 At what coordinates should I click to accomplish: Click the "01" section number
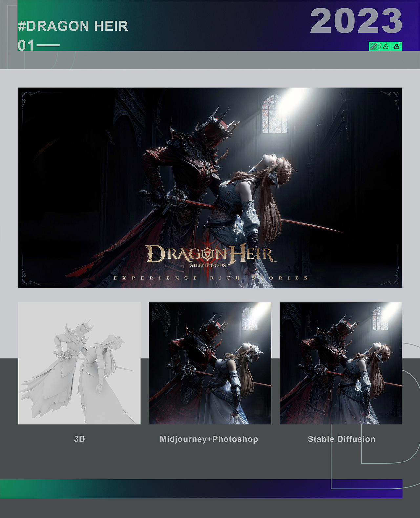pyautogui.click(x=26, y=46)
